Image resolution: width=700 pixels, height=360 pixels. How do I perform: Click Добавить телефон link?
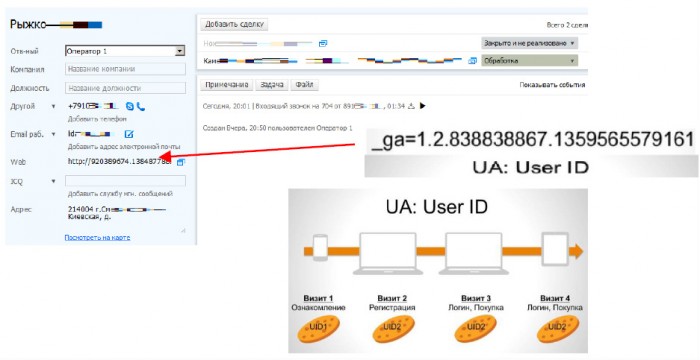[x=97, y=119]
